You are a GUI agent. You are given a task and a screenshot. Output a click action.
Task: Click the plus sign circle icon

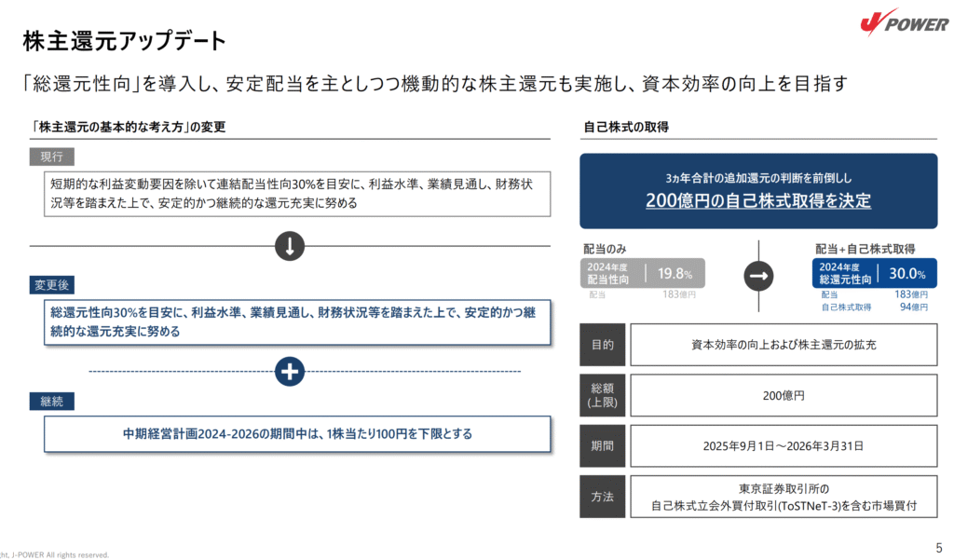290,371
